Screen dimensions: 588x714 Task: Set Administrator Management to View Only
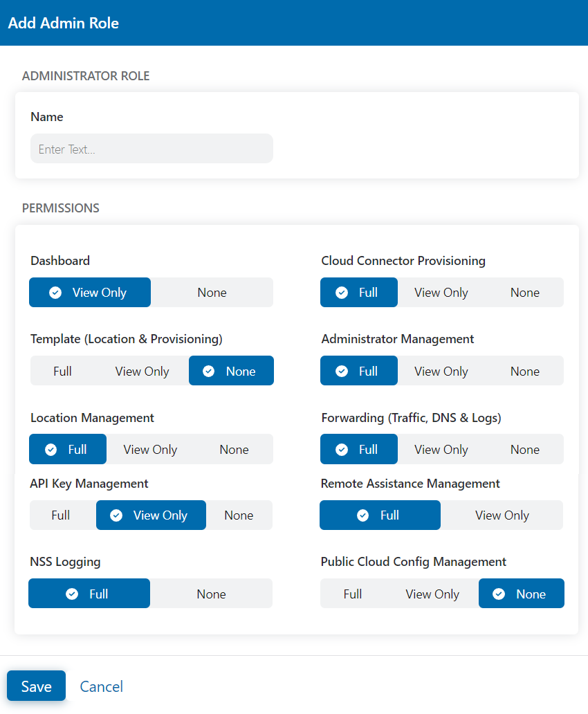(x=441, y=370)
